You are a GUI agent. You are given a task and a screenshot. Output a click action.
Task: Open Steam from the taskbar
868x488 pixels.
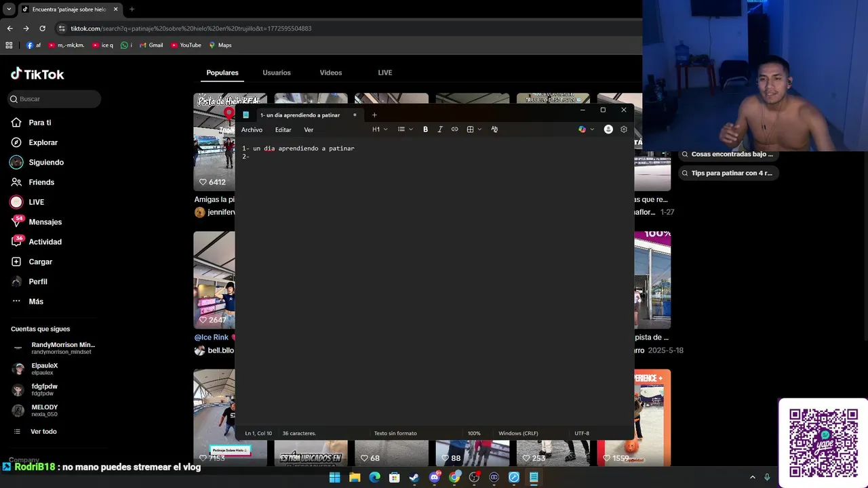coord(414,478)
